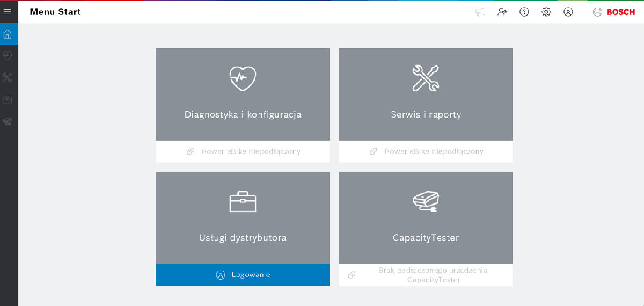
Task: Open the Usługi dystrybutora tile
Action: pos(243,218)
